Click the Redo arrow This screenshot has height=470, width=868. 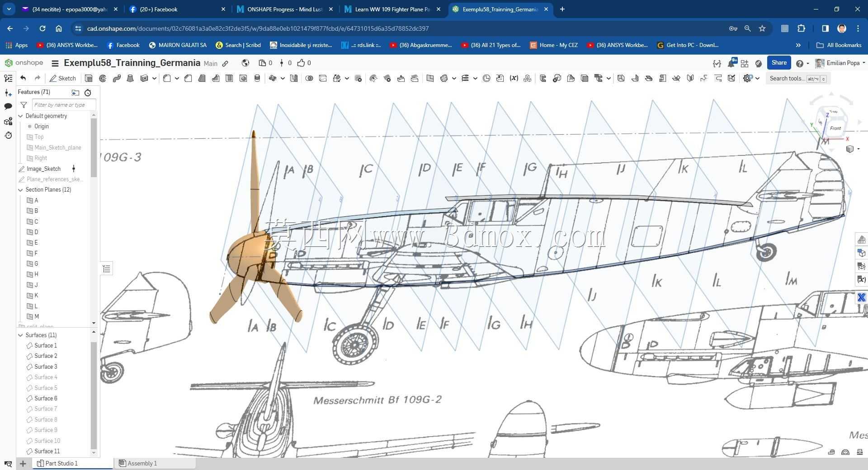pyautogui.click(x=38, y=78)
